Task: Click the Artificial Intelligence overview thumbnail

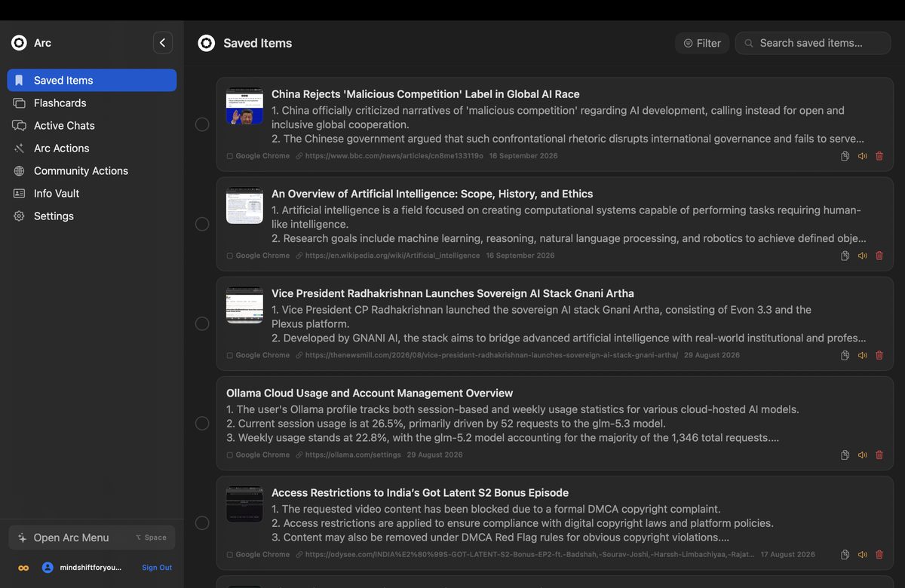Action: pyautogui.click(x=244, y=206)
